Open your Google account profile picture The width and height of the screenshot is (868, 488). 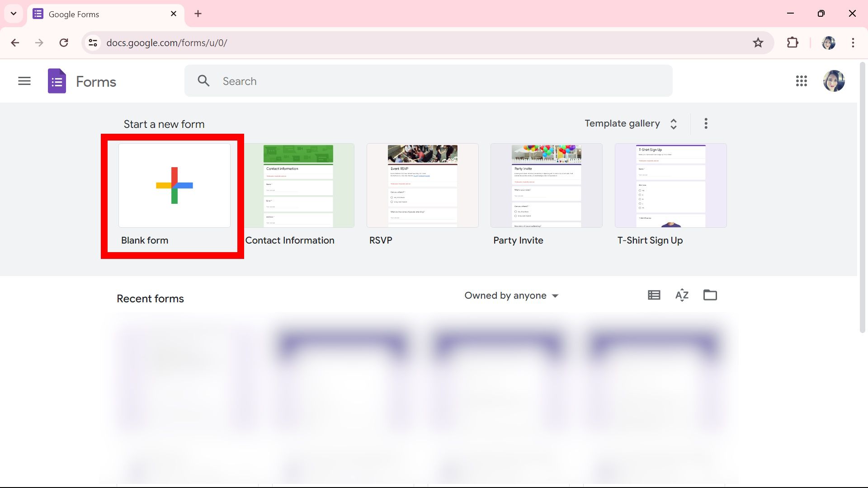pos(834,81)
